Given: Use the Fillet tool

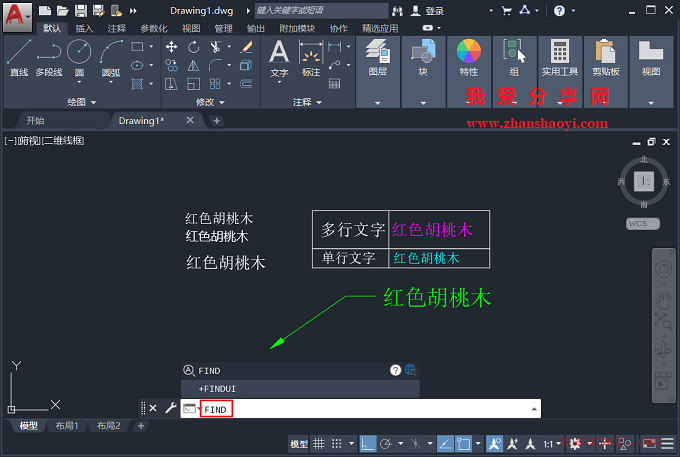Looking at the screenshot, I should click(x=215, y=65).
